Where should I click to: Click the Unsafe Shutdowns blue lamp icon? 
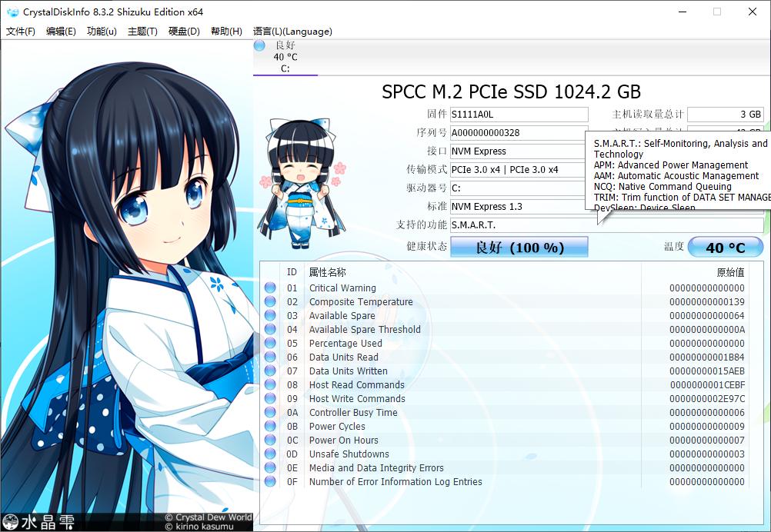[x=270, y=454]
